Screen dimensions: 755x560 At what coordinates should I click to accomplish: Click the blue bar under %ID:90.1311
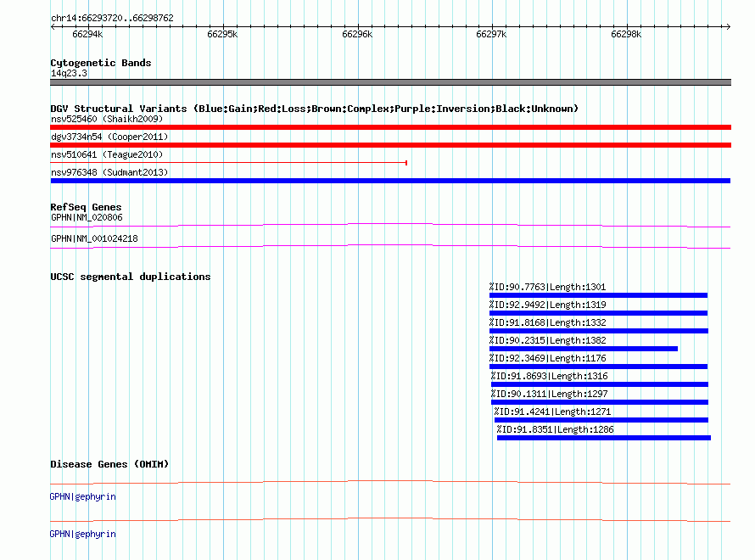(x=600, y=402)
